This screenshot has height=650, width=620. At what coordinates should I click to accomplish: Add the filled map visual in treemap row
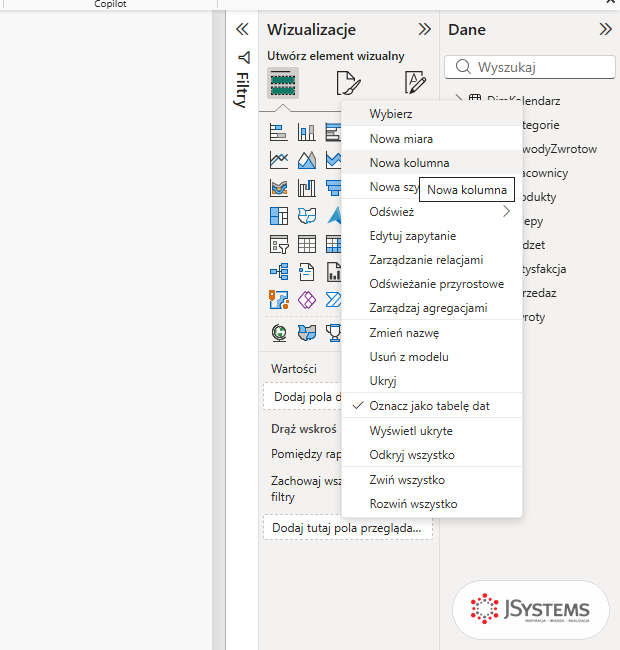(x=307, y=216)
